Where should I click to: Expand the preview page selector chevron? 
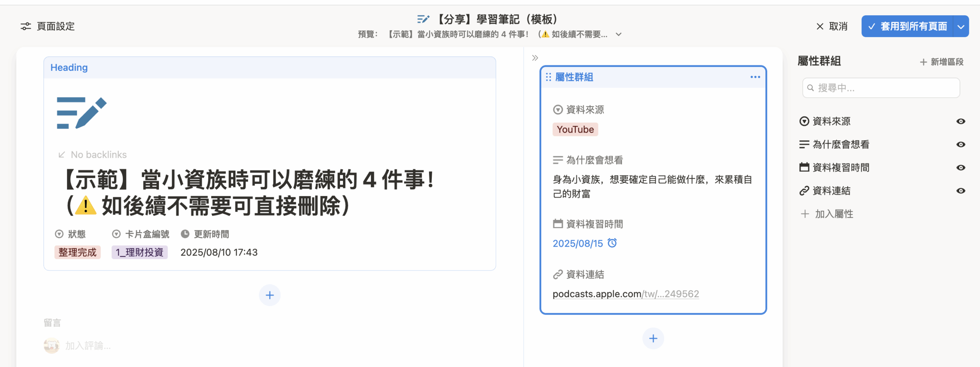pyautogui.click(x=619, y=34)
